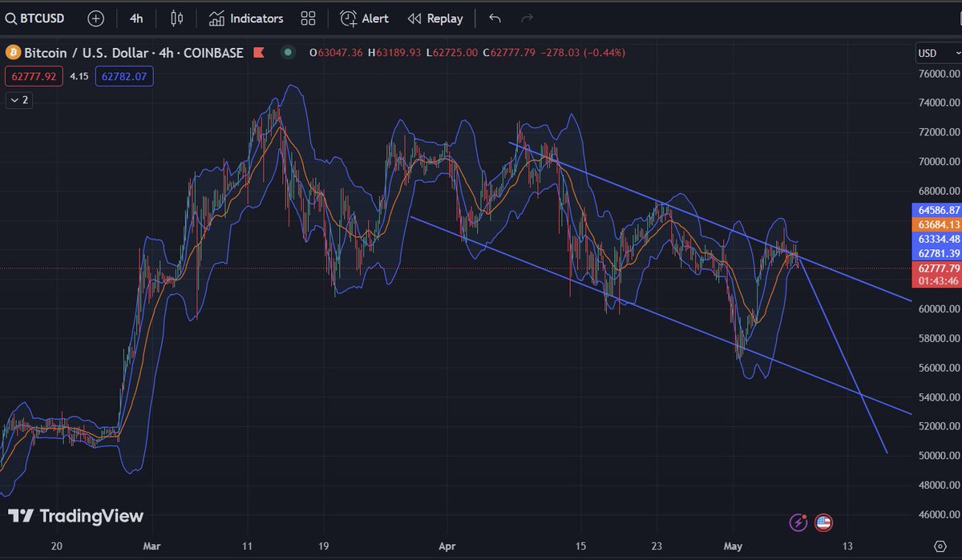Viewport: 962px width, 560px height.
Task: Click the plus icon to compare symbols
Action: click(95, 18)
